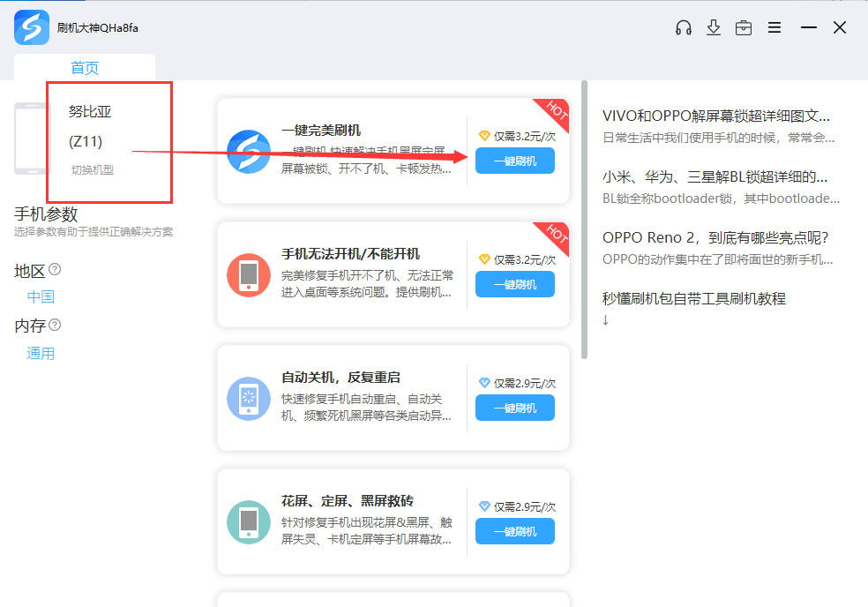Click summary 日常生活中我们使用手机的时候
Viewport: 868px width, 607px height.
pos(718,138)
